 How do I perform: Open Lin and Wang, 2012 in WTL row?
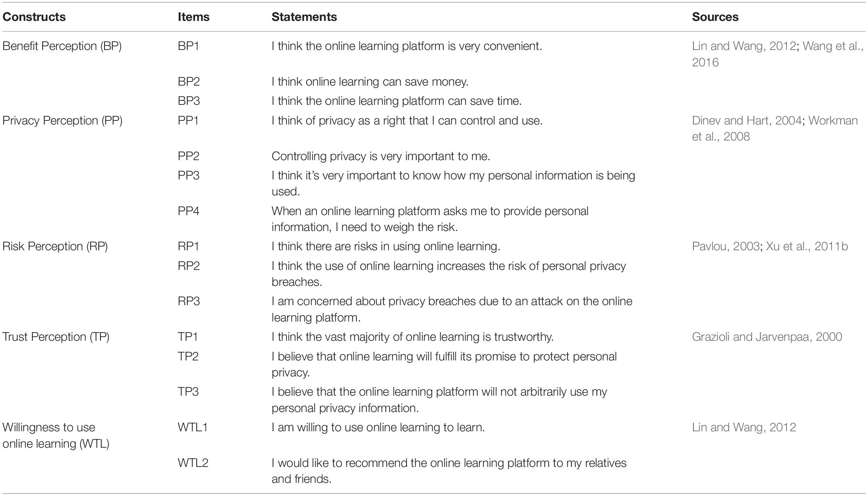point(744,427)
